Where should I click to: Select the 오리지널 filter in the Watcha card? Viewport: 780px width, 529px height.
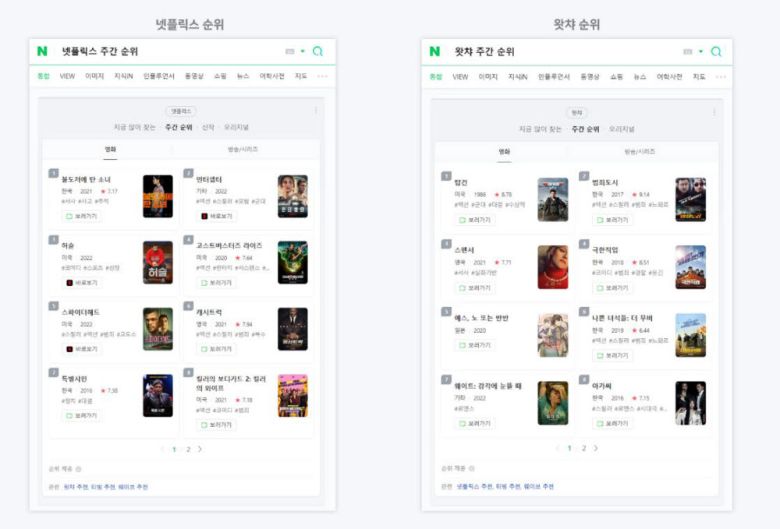pyautogui.click(x=622, y=129)
